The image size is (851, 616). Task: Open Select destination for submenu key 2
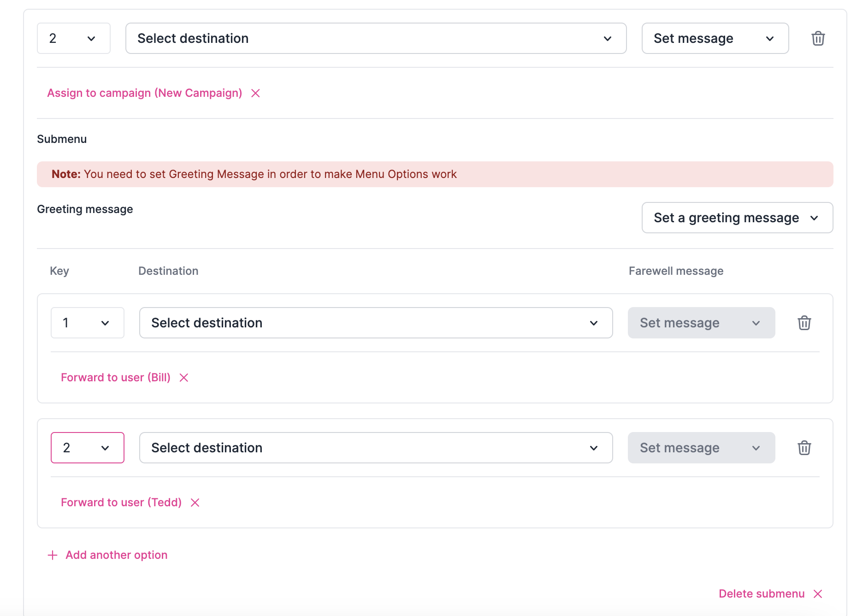point(376,447)
